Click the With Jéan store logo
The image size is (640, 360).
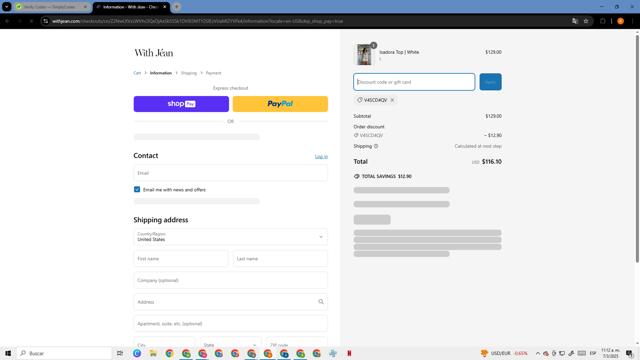[154, 53]
